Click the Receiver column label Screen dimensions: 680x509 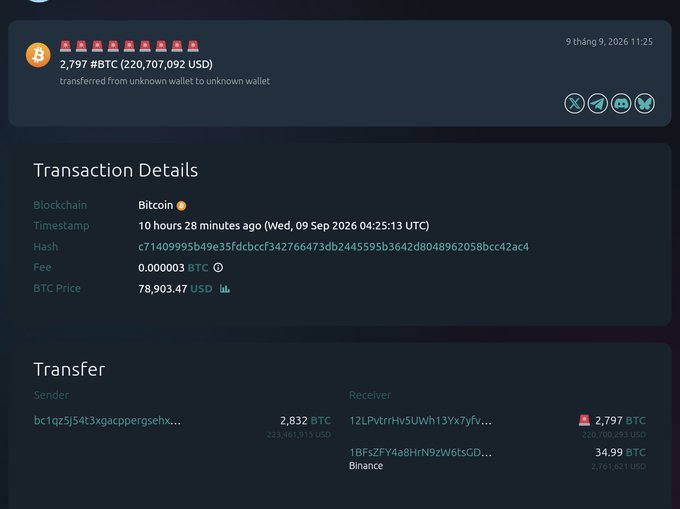tap(370, 395)
